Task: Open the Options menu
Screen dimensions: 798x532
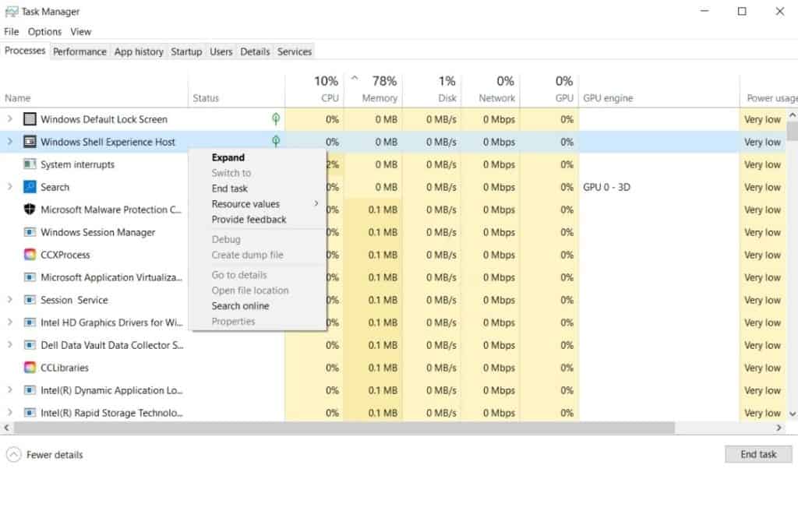Action: [x=44, y=31]
